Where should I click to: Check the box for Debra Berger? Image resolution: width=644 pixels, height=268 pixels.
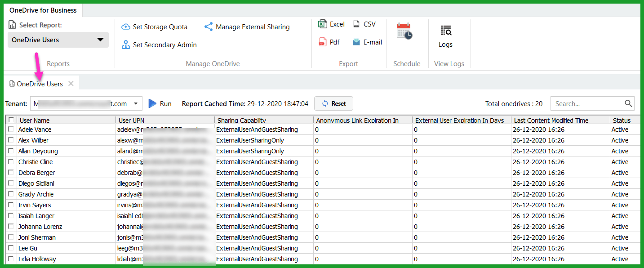[11, 173]
